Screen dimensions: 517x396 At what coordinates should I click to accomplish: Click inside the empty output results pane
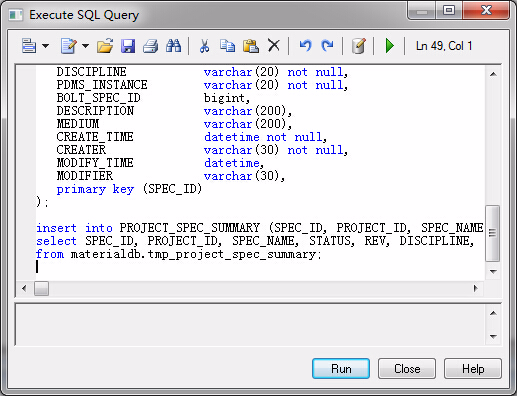pos(250,325)
